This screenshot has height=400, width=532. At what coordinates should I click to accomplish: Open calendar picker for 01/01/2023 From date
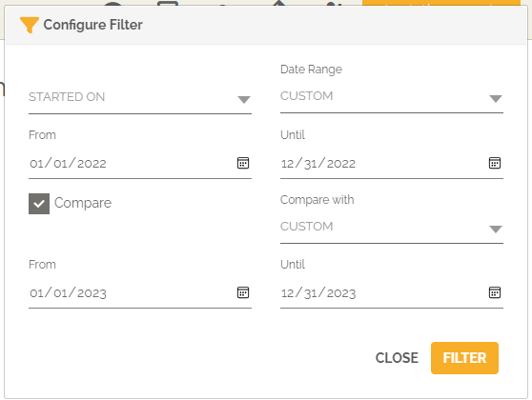point(243,292)
